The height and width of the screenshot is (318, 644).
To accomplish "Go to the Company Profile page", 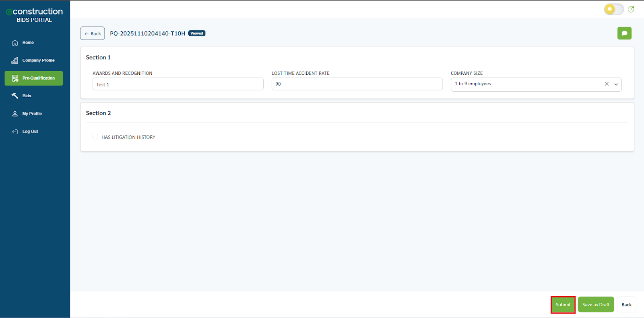I will pos(38,60).
